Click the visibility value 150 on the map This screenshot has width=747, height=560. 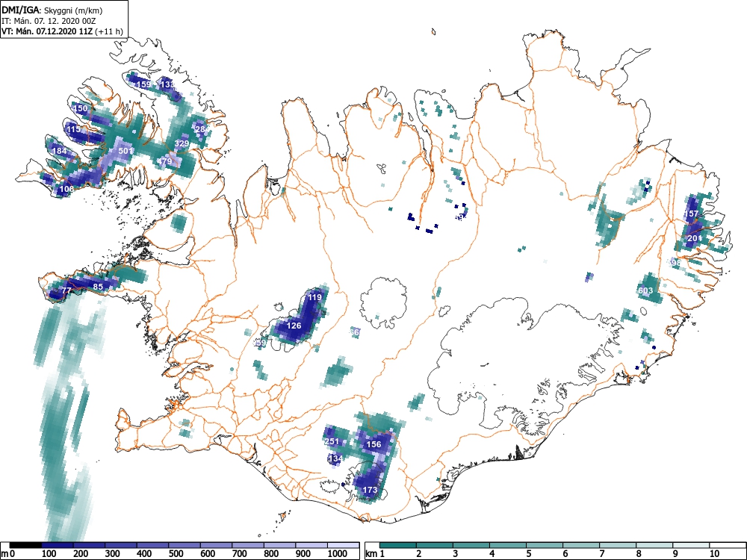tap(81, 108)
